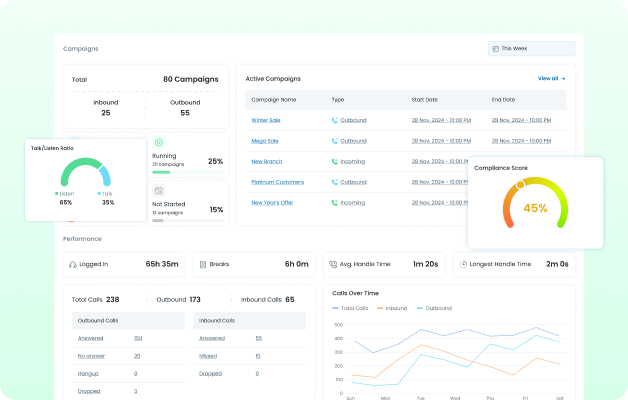Click the Avg. Handle Time icon
This screenshot has height=400, width=628.
pyautogui.click(x=332, y=265)
